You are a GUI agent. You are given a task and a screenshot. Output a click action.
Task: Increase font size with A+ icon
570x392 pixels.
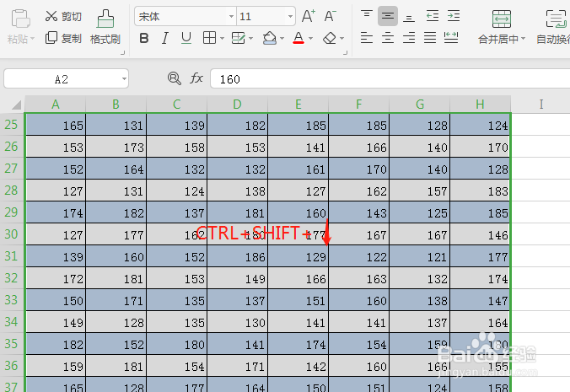tap(309, 16)
